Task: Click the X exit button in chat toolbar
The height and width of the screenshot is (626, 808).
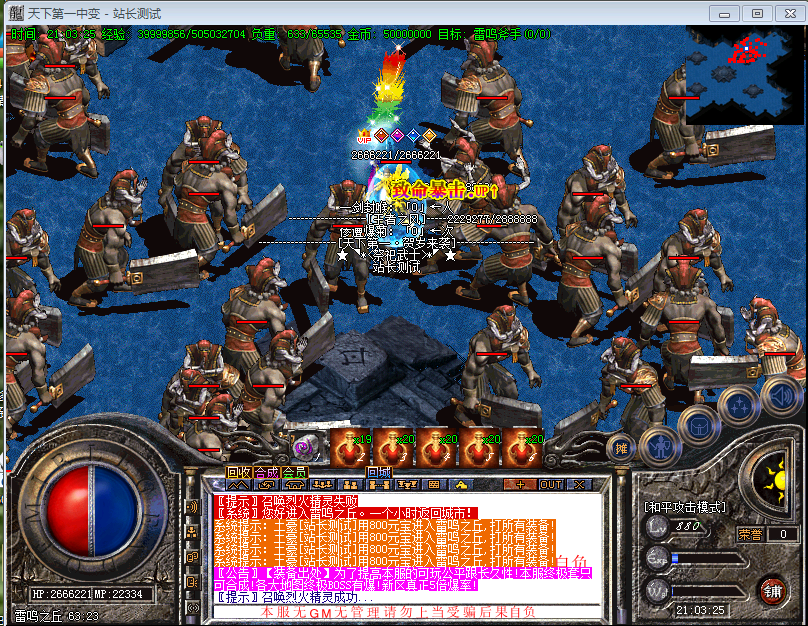Action: click(579, 485)
